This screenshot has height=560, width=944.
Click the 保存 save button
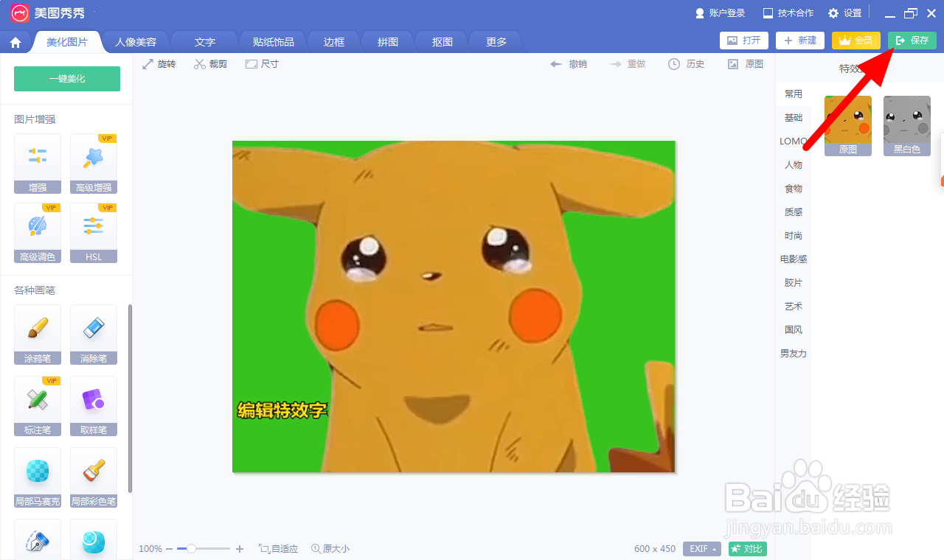click(x=912, y=41)
